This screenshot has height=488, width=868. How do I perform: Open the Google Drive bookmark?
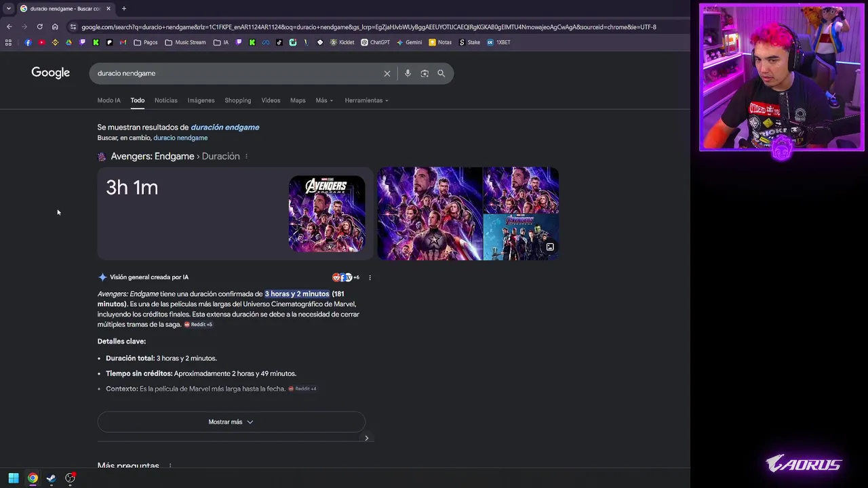point(68,42)
